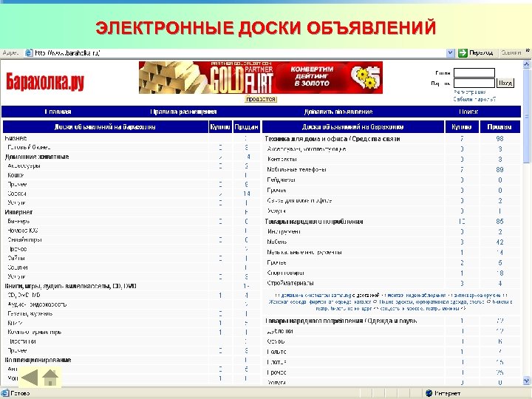The width and height of the screenshot is (532, 399).
Task: Open the Коллекционирование category
Action: (38, 360)
